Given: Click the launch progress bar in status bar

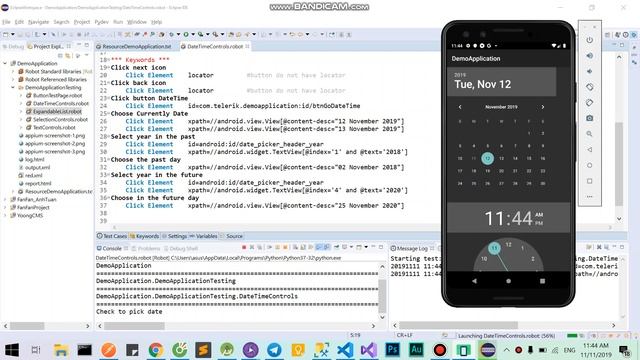Looking at the screenshot, I should [572, 336].
